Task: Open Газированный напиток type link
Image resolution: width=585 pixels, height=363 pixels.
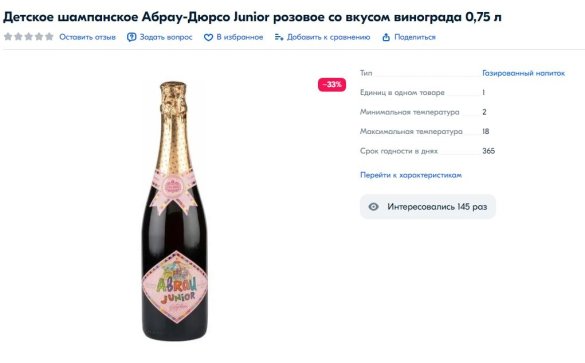Action: (x=523, y=73)
